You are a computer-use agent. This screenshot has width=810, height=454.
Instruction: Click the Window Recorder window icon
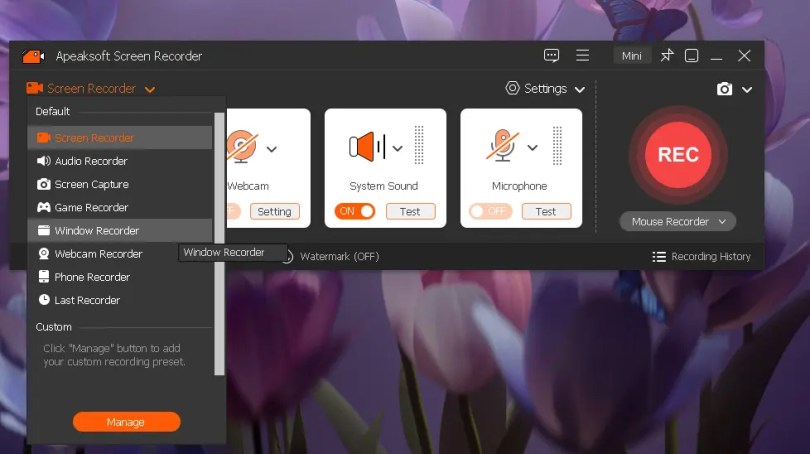pyautogui.click(x=44, y=230)
